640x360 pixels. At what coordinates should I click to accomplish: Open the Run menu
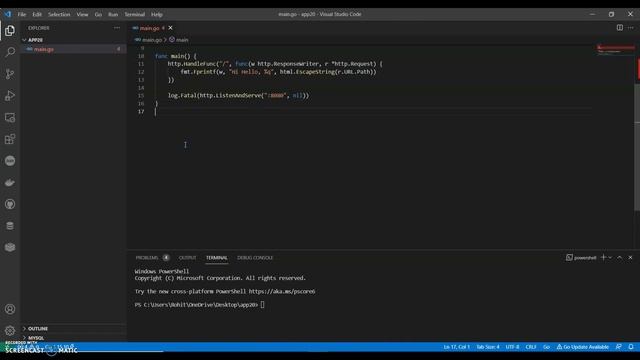(113, 14)
